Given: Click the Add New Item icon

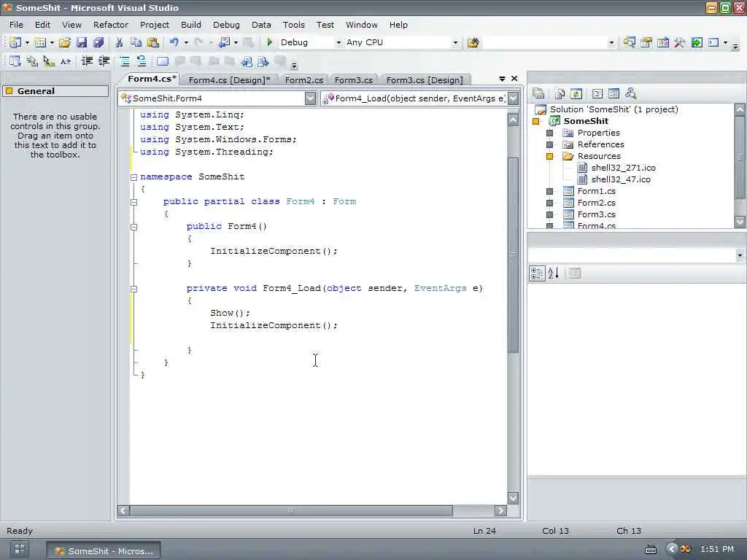Looking at the screenshot, I should click(x=41, y=42).
